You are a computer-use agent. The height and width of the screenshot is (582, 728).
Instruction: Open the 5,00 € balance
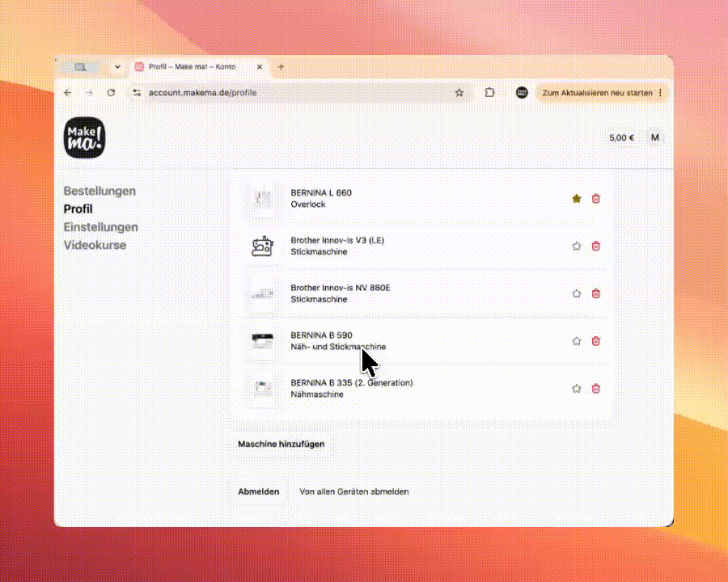click(621, 138)
